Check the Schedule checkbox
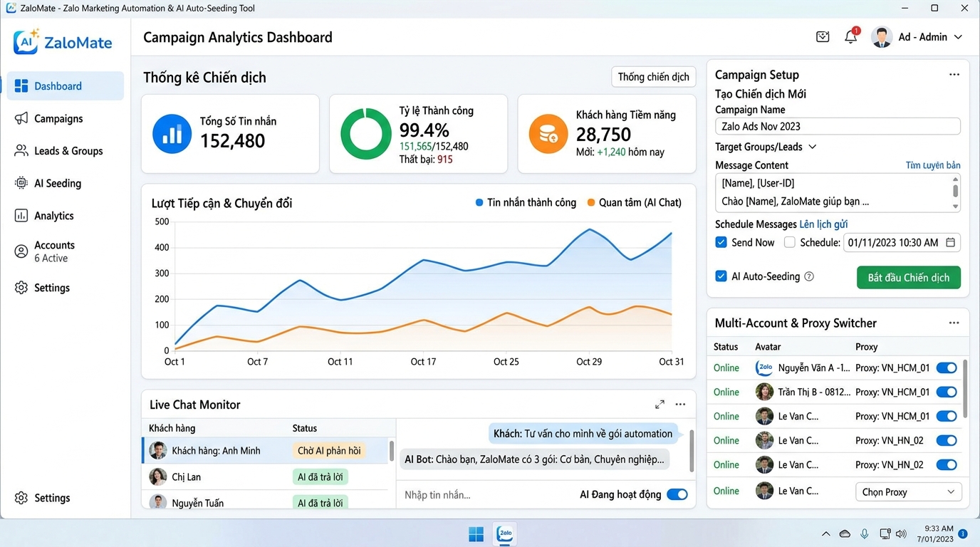 (x=789, y=242)
